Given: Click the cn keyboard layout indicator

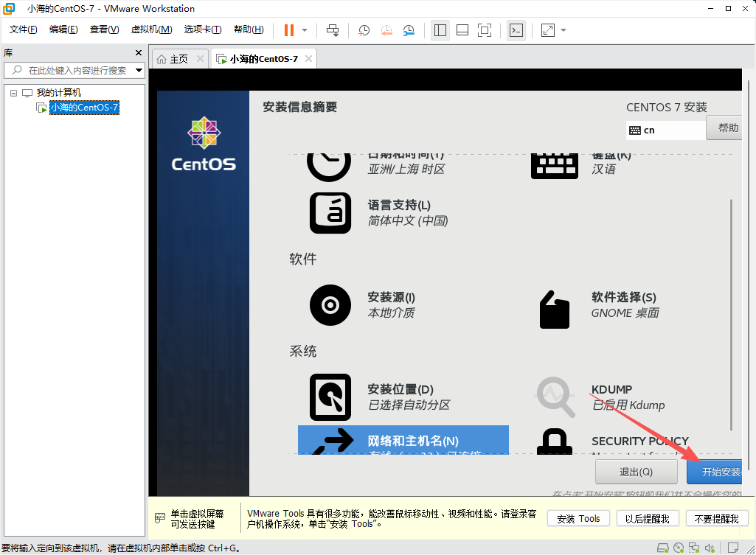Looking at the screenshot, I should pyautogui.click(x=665, y=130).
